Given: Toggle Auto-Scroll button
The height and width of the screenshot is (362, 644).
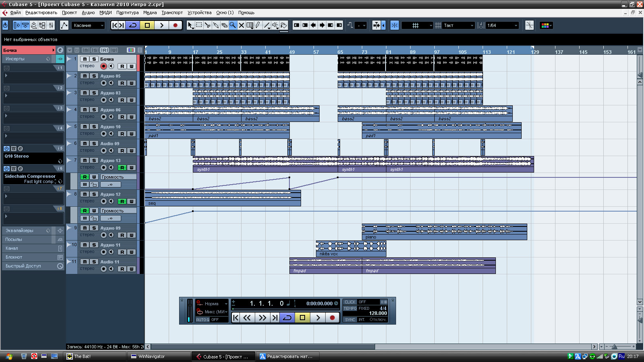Looking at the screenshot, I should click(376, 25).
